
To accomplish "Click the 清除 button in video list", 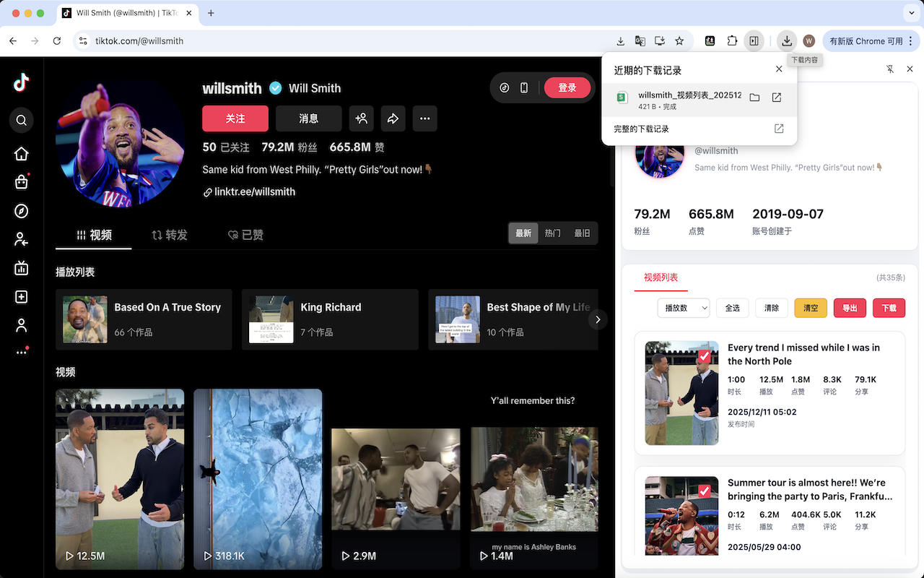I will click(x=772, y=308).
